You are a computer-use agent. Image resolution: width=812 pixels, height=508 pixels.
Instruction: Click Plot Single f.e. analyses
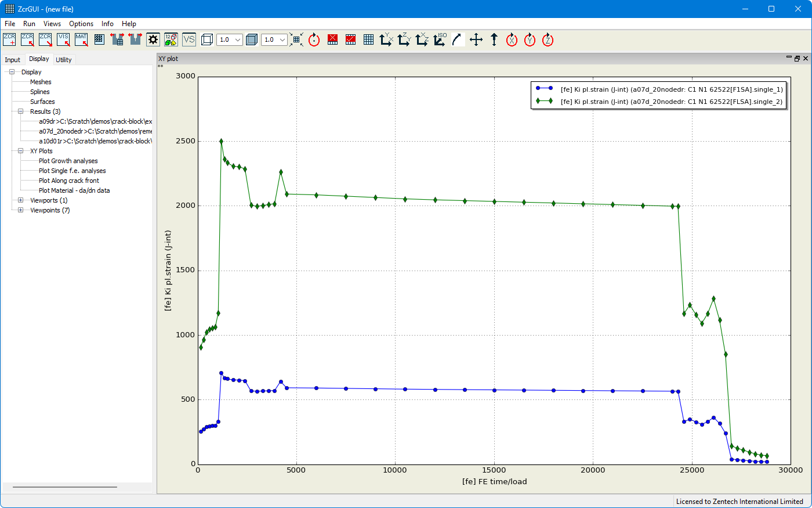point(72,171)
